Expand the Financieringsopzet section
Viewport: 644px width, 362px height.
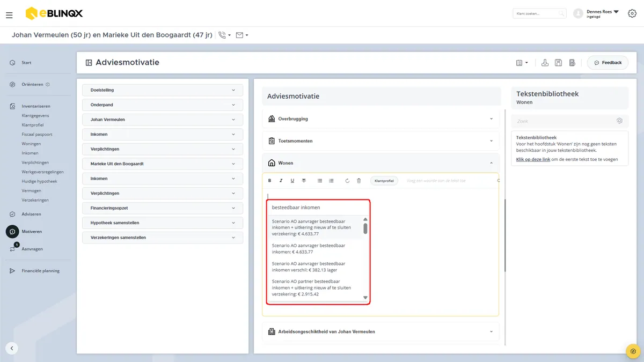[163, 208]
